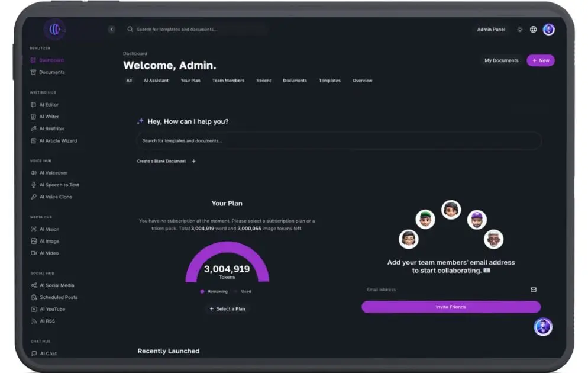
Task: Open the AI RSS feed tool
Action: (47, 321)
